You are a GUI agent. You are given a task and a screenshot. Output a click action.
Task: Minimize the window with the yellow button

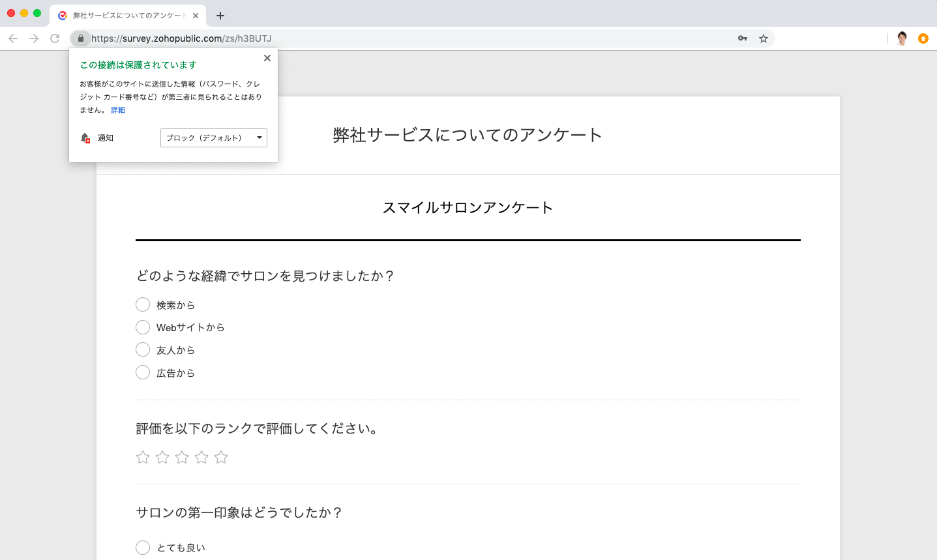(x=24, y=13)
